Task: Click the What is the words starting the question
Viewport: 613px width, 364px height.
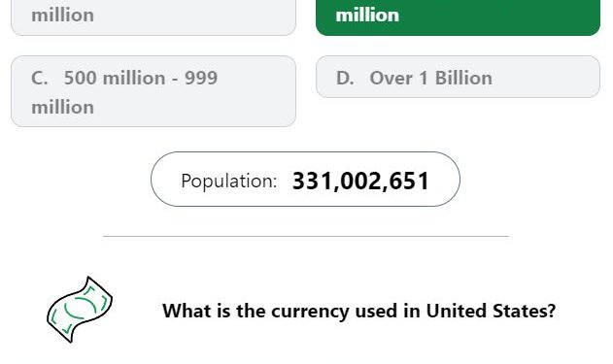Action: [x=203, y=311]
